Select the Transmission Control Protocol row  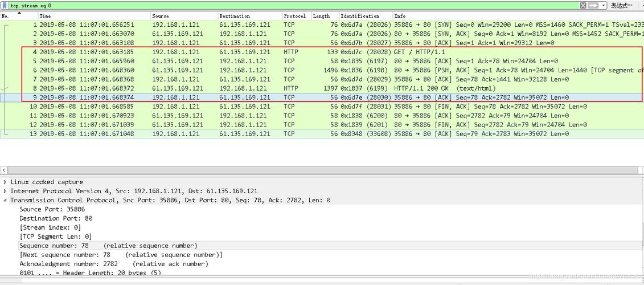322,200
